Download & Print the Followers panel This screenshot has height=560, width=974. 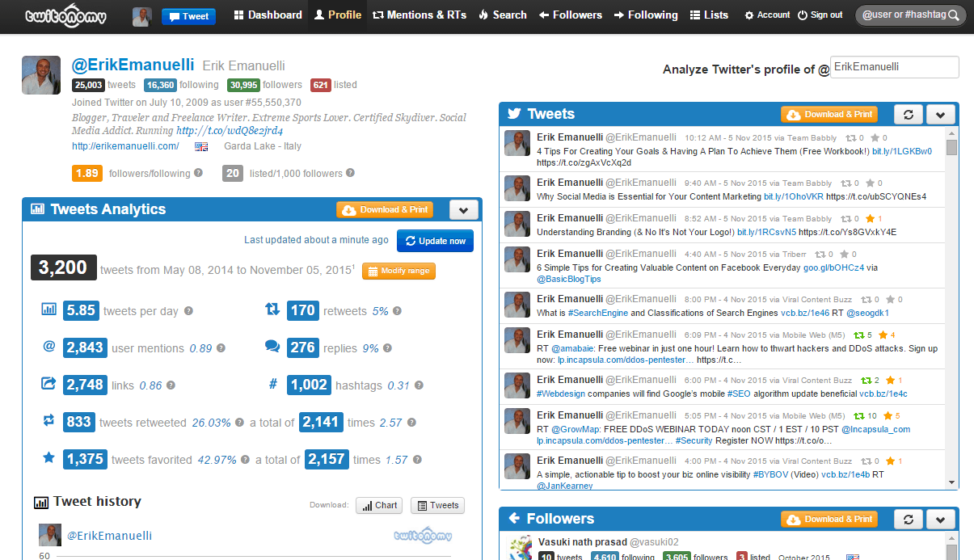(x=829, y=520)
